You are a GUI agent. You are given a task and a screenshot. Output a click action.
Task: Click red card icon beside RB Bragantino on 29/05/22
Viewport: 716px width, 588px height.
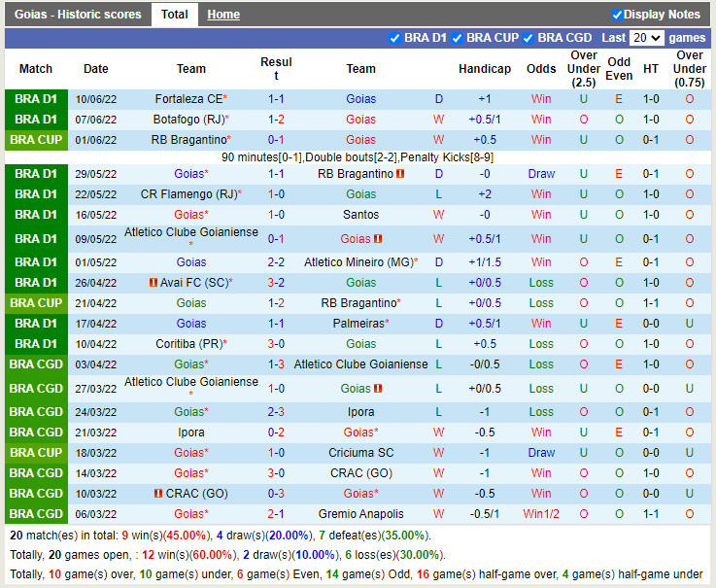[399, 174]
